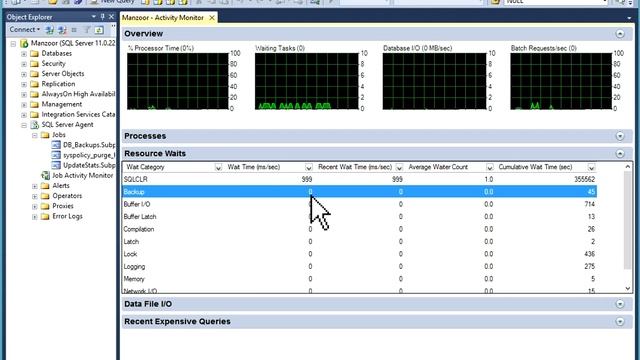Click the Jobs folder icon
Viewport: 640px width, 360px height.
tap(45, 135)
